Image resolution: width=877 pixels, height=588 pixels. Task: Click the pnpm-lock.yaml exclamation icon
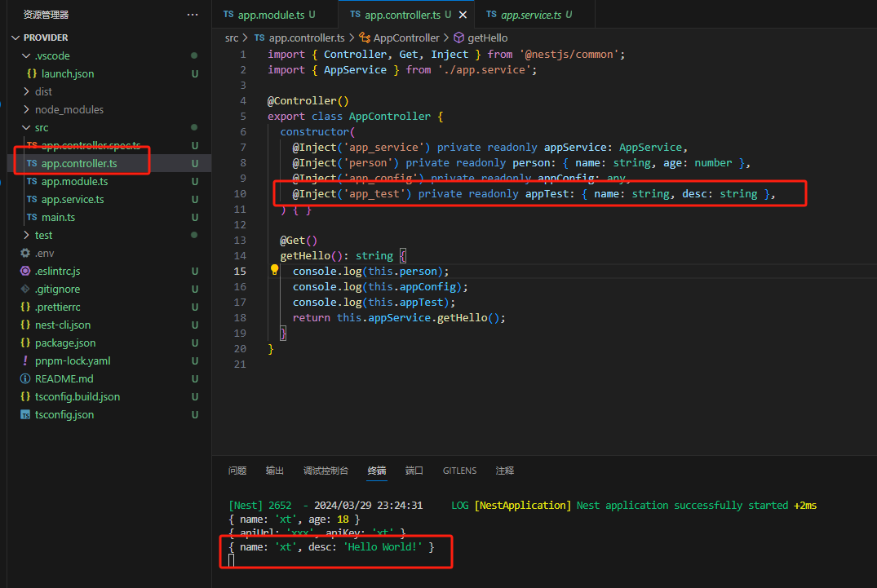pos(25,360)
